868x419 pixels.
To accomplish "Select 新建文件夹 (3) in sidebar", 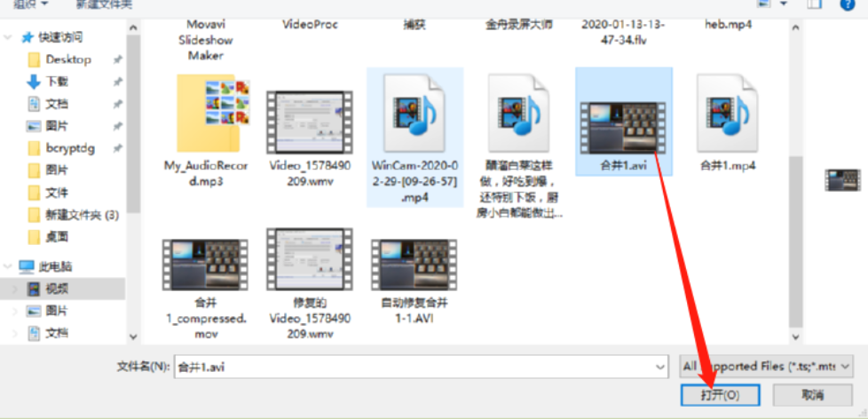I will click(x=82, y=216).
